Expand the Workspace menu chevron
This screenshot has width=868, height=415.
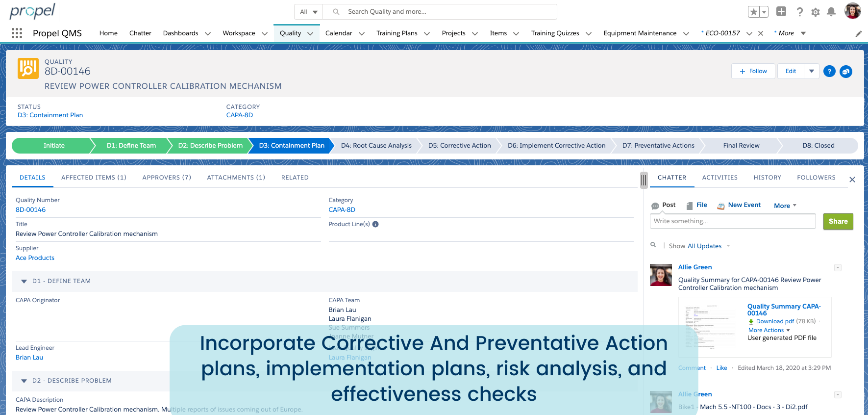[265, 34]
